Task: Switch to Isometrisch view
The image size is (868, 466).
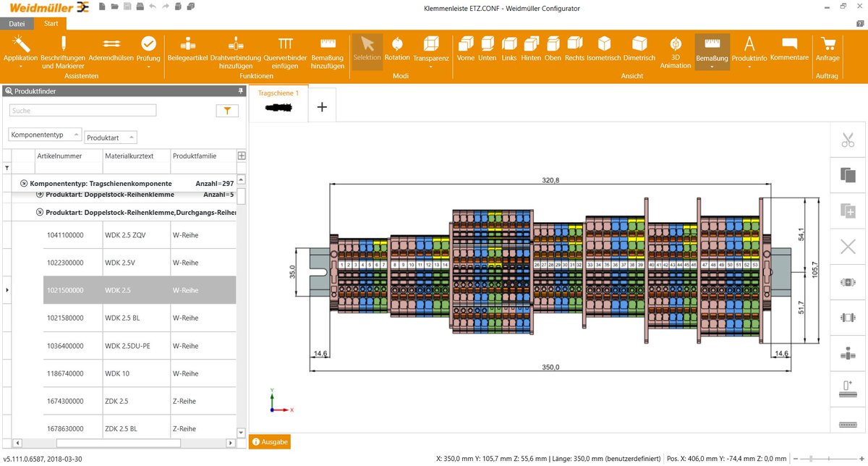Action: (604, 48)
